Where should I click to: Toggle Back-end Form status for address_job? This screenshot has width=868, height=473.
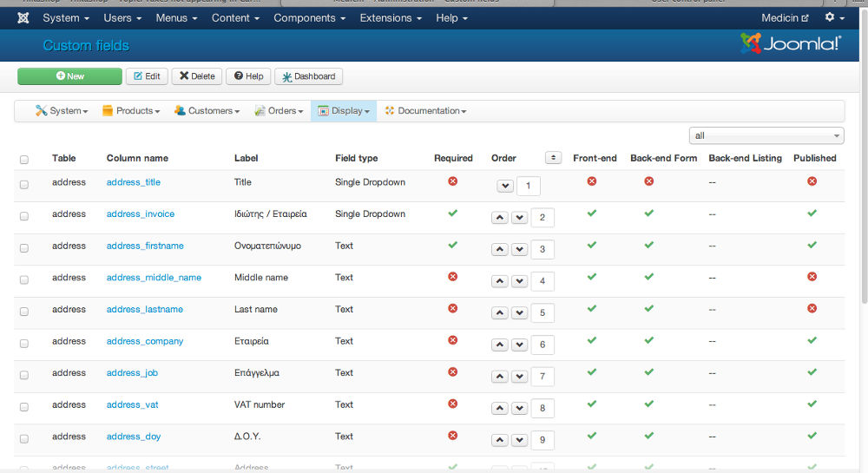(x=648, y=372)
